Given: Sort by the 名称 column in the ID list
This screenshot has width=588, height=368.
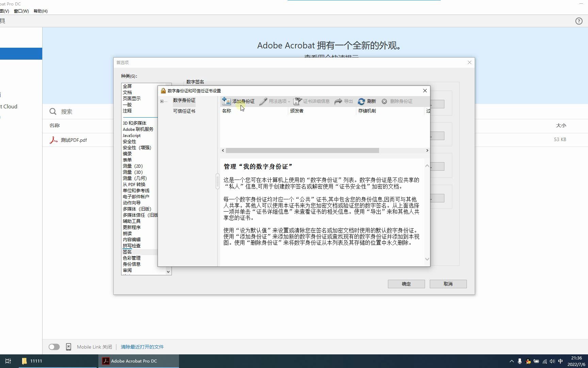Looking at the screenshot, I should point(254,111).
